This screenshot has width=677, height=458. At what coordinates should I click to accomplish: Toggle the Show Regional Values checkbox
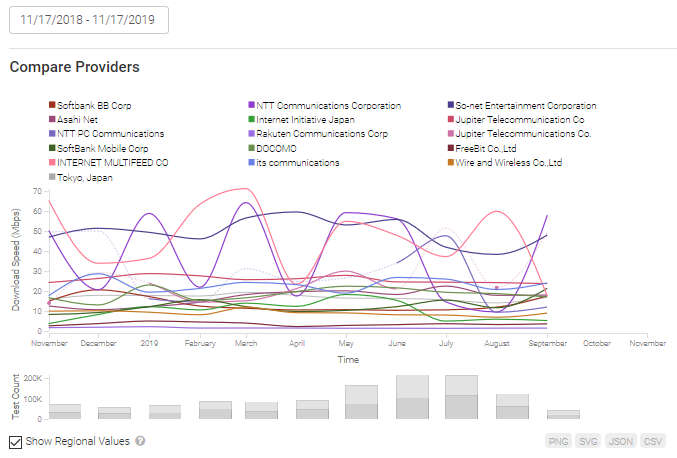pyautogui.click(x=16, y=442)
